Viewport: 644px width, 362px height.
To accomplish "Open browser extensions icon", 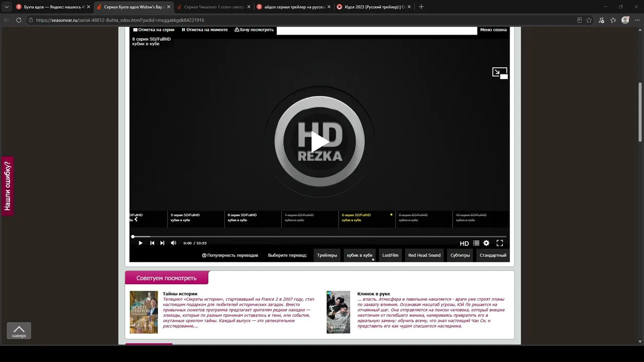I will [x=601, y=20].
